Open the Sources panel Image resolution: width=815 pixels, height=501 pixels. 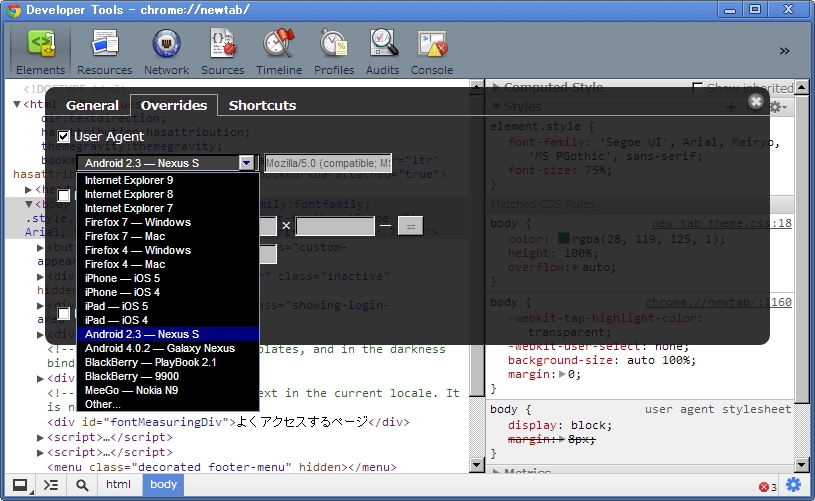click(222, 51)
